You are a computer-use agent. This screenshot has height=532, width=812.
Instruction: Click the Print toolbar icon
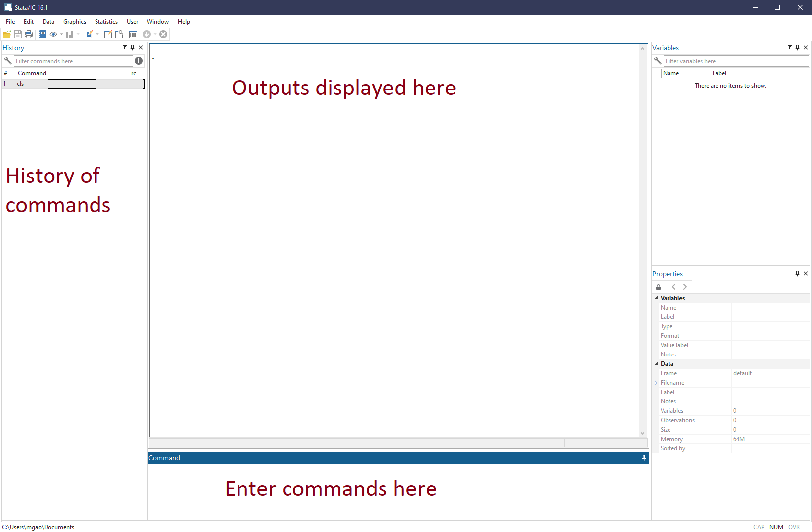(29, 34)
